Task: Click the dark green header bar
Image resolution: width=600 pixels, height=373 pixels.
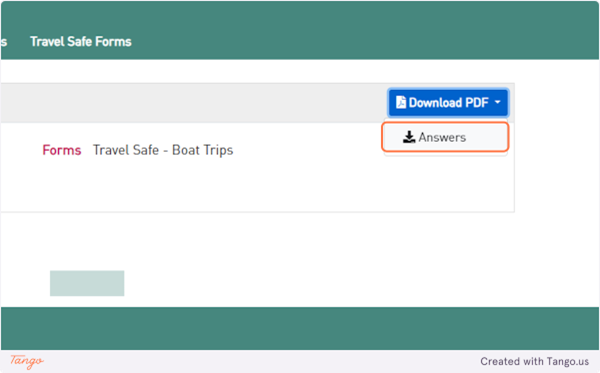Action: pos(300,30)
